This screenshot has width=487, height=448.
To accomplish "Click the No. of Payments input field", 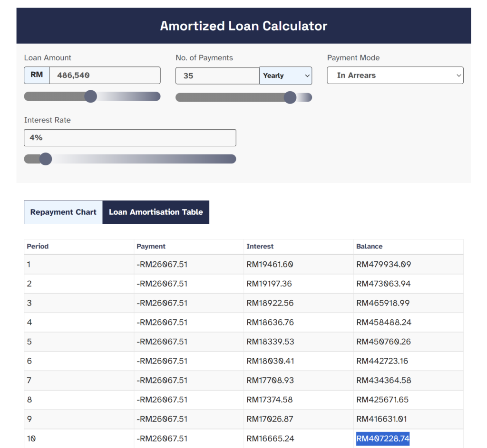I will point(217,76).
